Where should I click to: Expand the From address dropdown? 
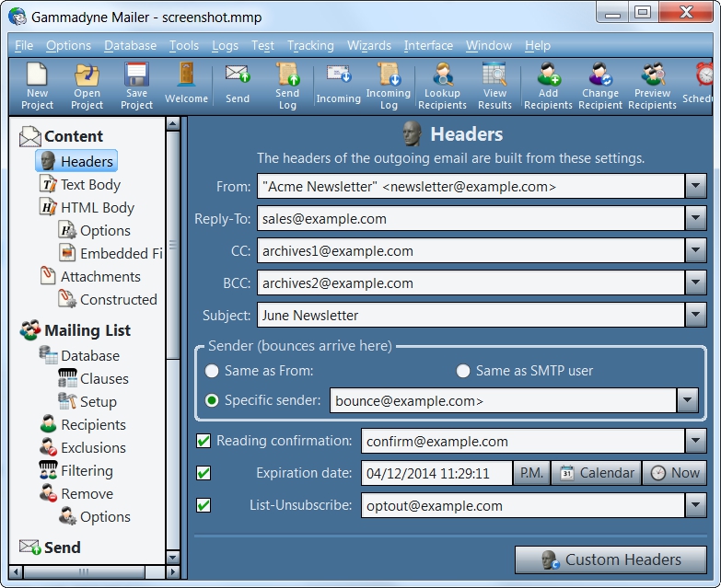[696, 187]
